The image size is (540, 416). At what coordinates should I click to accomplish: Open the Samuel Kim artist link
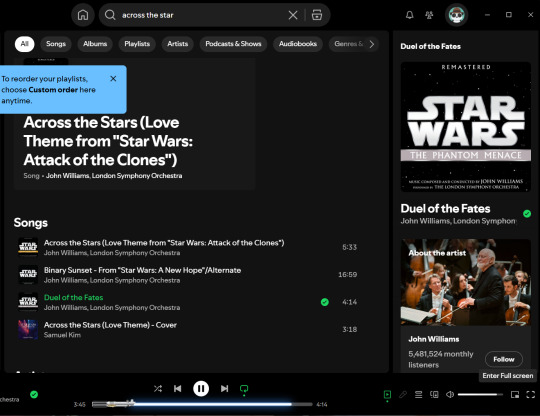[62, 335]
